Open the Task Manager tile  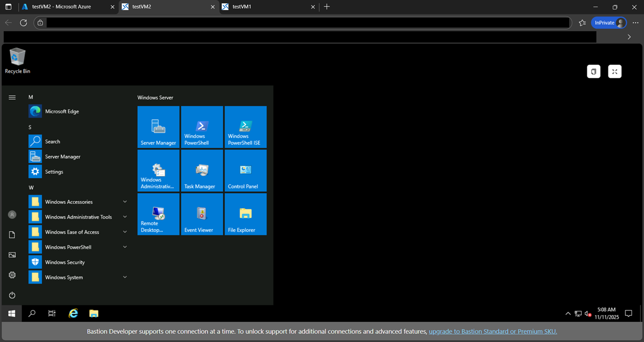[202, 171]
